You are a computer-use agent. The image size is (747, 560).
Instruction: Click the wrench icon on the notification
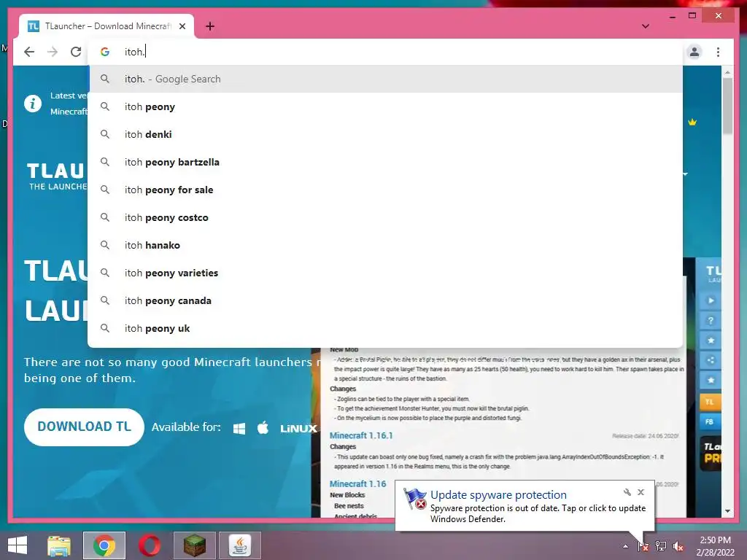coord(627,492)
